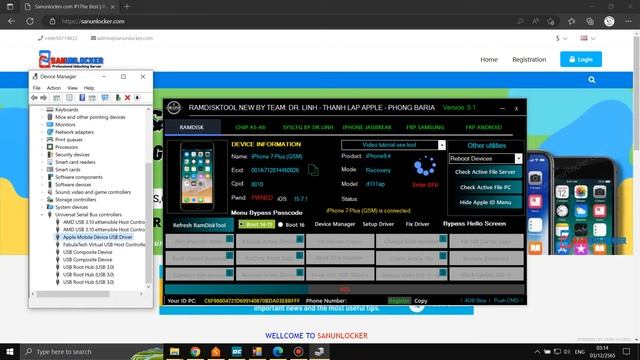Screen dimensions: 640x360
Task: Expand the Keyboards tree node
Action: pos(42,110)
